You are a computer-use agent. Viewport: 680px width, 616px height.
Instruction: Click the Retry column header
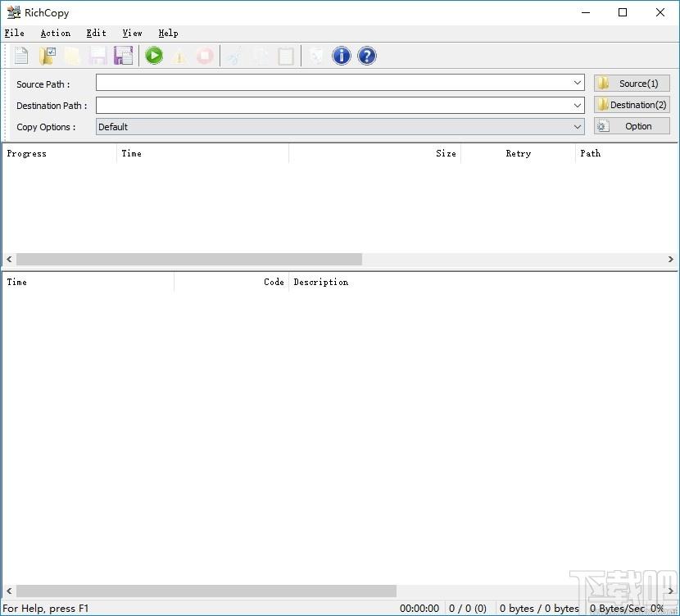519,153
